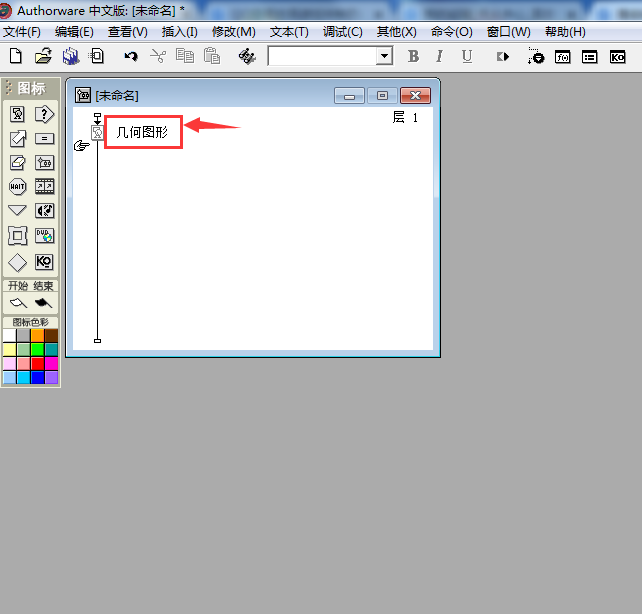The image size is (642, 614).
Task: Click the Copy toolbar icon
Action: click(x=185, y=56)
